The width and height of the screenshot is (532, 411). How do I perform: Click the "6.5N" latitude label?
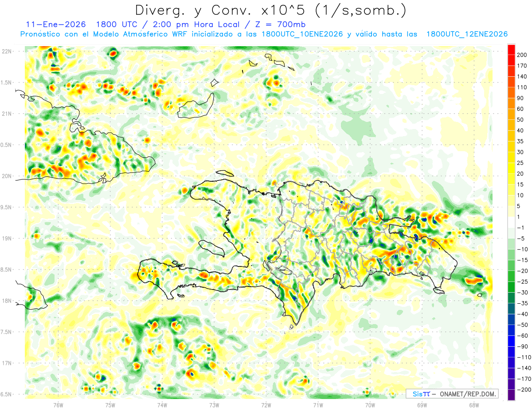pyautogui.click(x=7, y=394)
